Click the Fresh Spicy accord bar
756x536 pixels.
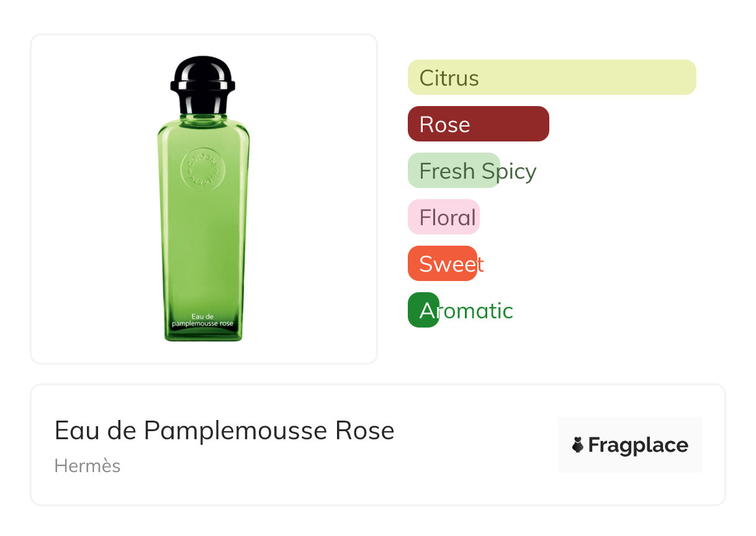pos(453,171)
